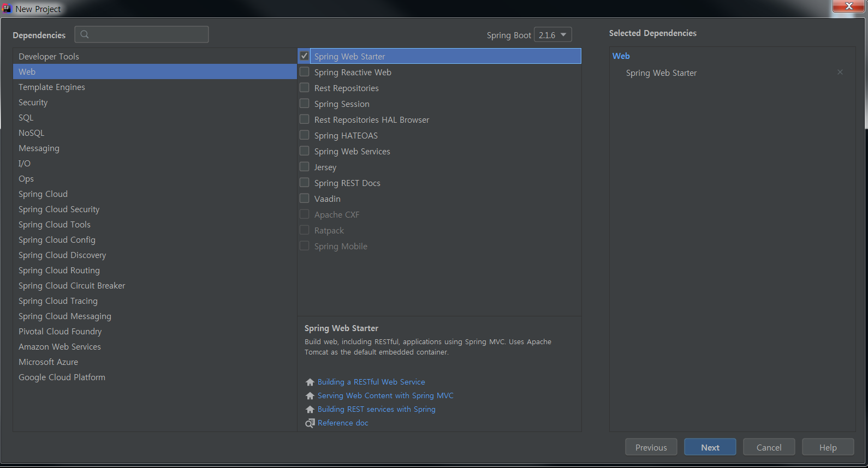The width and height of the screenshot is (868, 468).
Task: Open the Template Engines category
Action: click(155, 87)
